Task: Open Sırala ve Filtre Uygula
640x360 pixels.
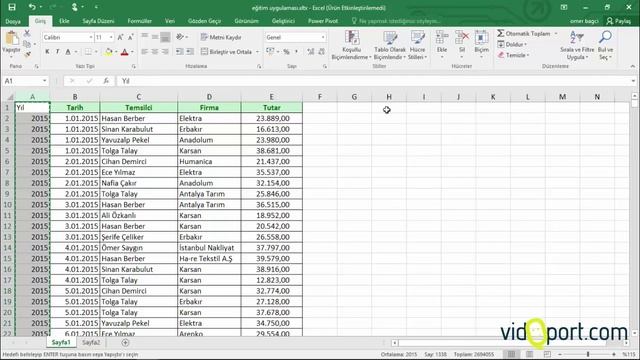Action: coord(577,45)
